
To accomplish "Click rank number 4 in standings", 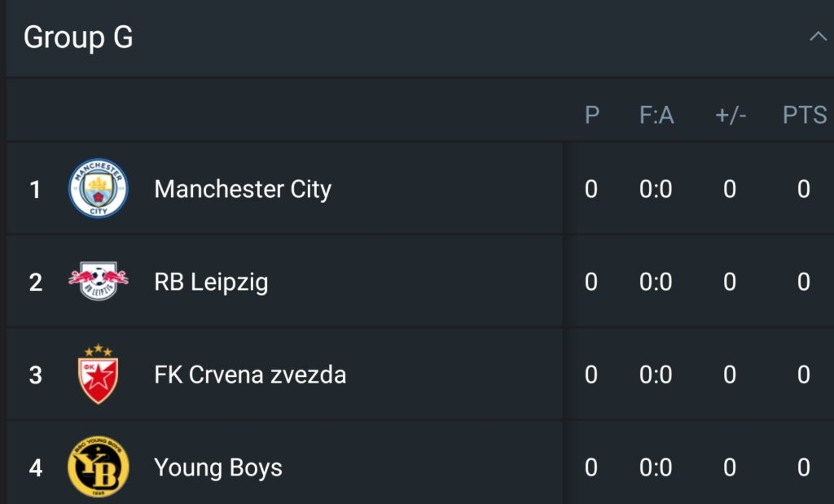I will [36, 468].
